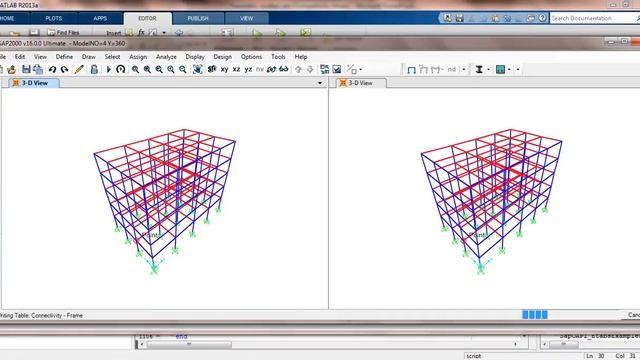Image resolution: width=640 pixels, height=360 pixels.
Task: Zoom in one step with fourth magnifier
Action: 171,69
